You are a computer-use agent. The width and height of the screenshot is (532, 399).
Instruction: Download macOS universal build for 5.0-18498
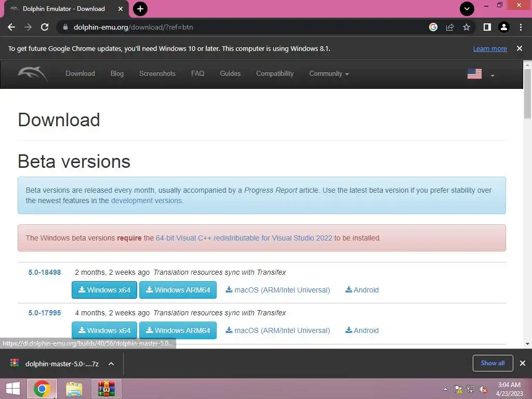coord(278,290)
